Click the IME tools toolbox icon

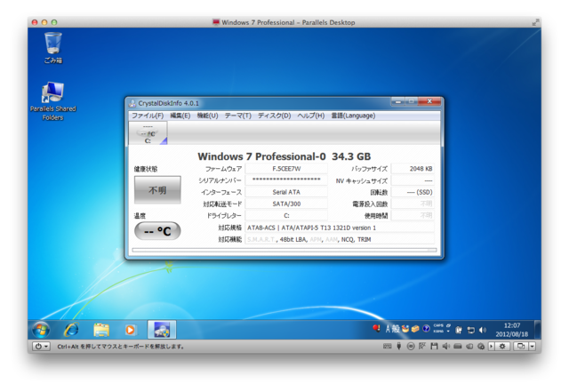coord(415,329)
